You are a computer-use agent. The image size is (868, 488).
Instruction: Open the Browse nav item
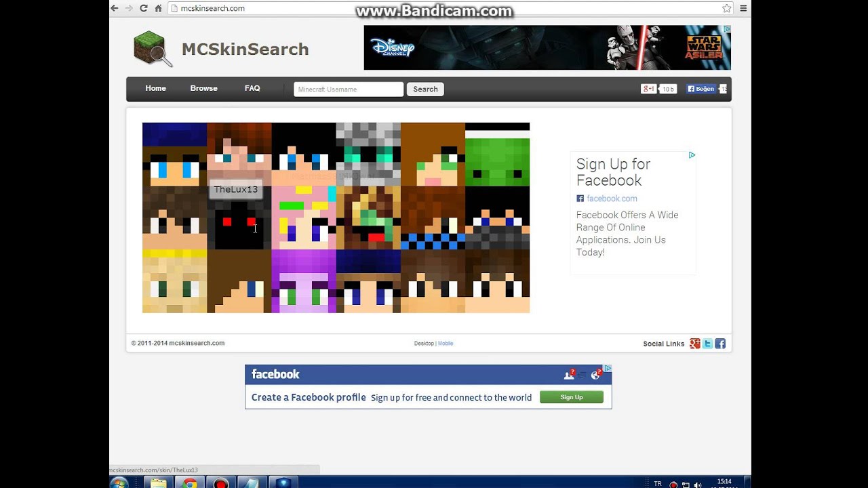tap(203, 88)
